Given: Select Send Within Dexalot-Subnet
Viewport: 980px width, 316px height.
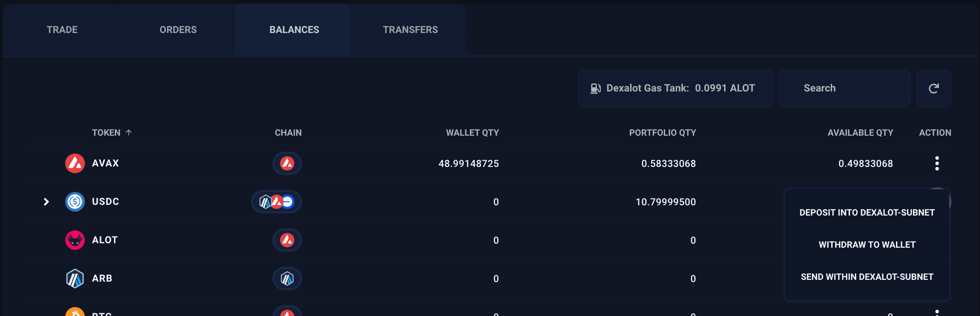Looking at the screenshot, I should pyautogui.click(x=867, y=277).
